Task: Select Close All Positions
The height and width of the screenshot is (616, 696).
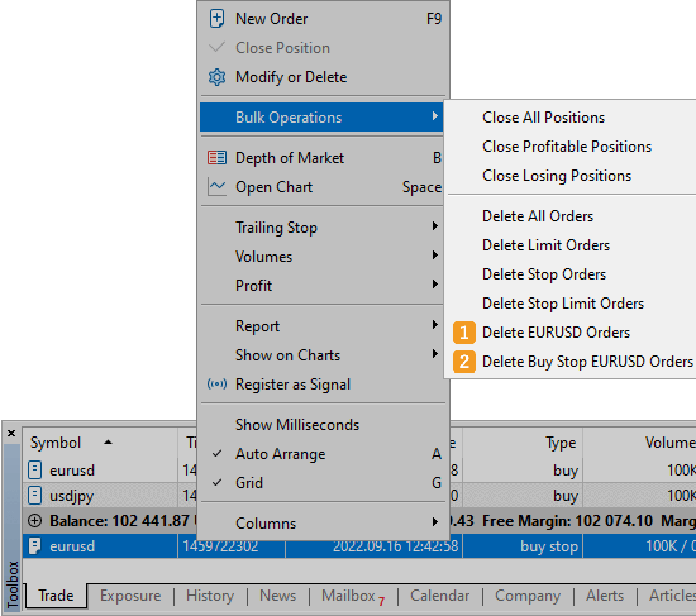Action: [x=543, y=118]
